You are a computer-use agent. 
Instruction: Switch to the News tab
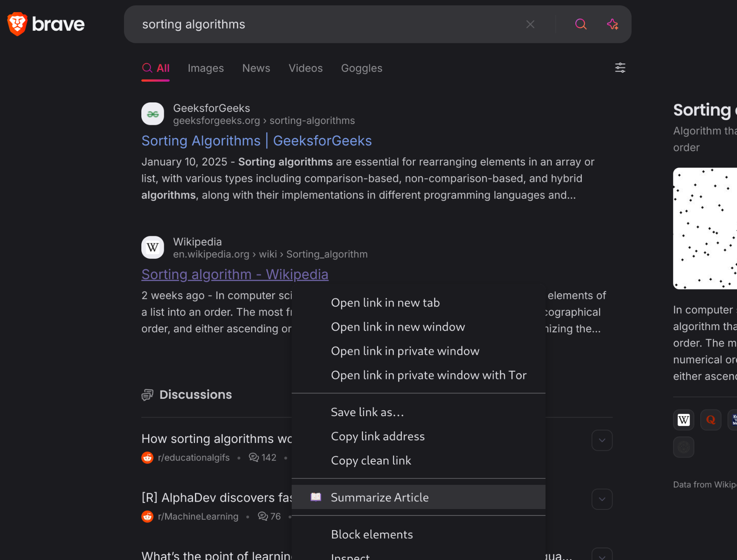[256, 68]
